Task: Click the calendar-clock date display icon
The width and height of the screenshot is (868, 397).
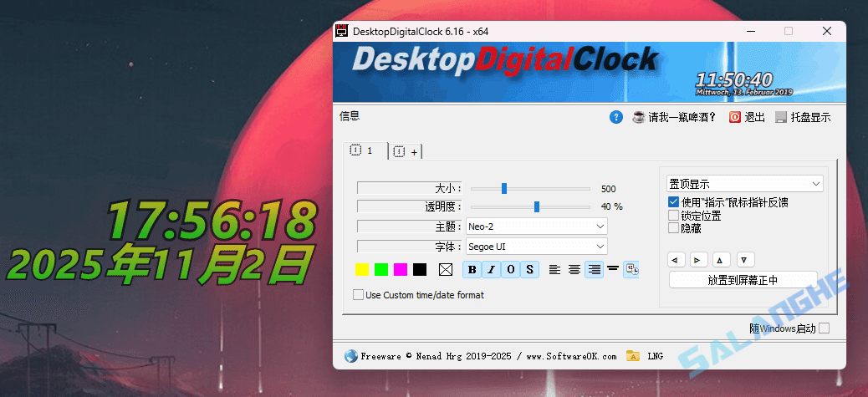Action: [631, 269]
